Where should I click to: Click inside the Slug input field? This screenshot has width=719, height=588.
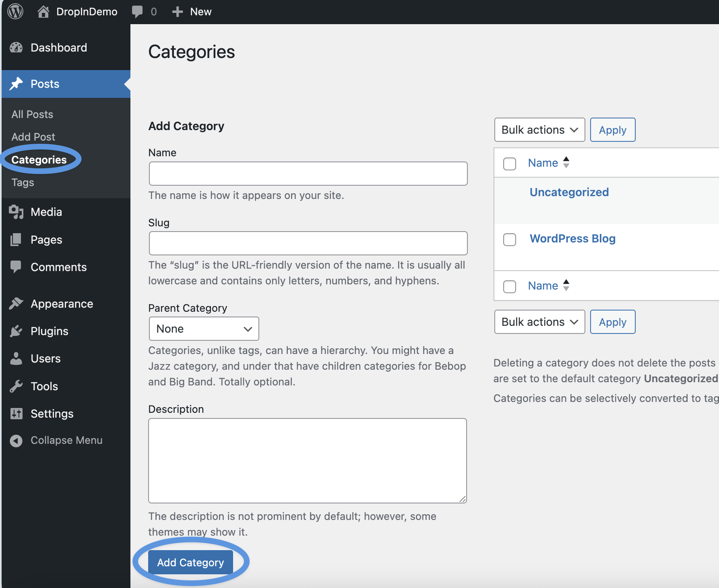click(x=308, y=243)
